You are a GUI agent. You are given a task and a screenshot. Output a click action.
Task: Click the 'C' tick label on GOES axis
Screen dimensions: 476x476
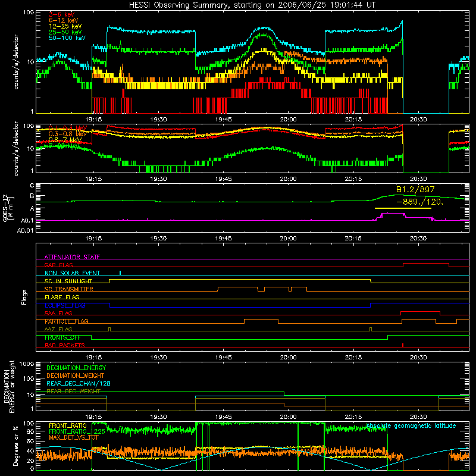32,186
